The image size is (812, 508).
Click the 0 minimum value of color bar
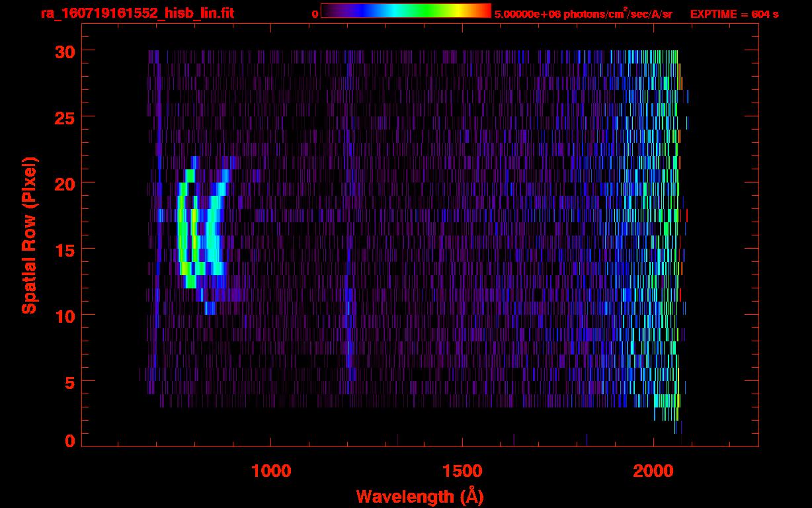click(315, 13)
